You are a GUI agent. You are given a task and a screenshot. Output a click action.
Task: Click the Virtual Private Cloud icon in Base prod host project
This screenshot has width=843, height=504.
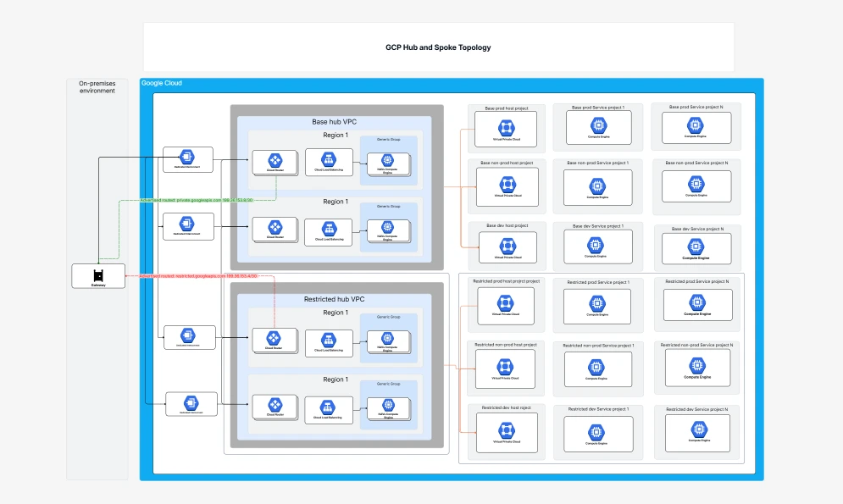[x=507, y=128]
